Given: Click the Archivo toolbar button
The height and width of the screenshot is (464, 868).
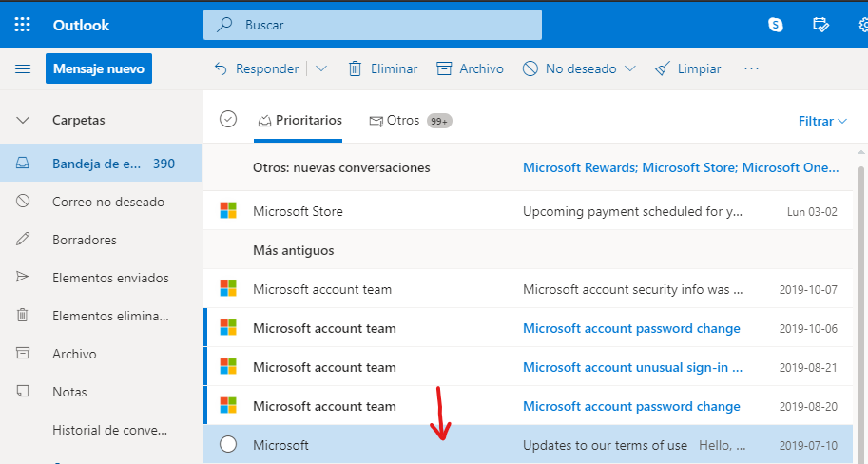Looking at the screenshot, I should [x=470, y=68].
